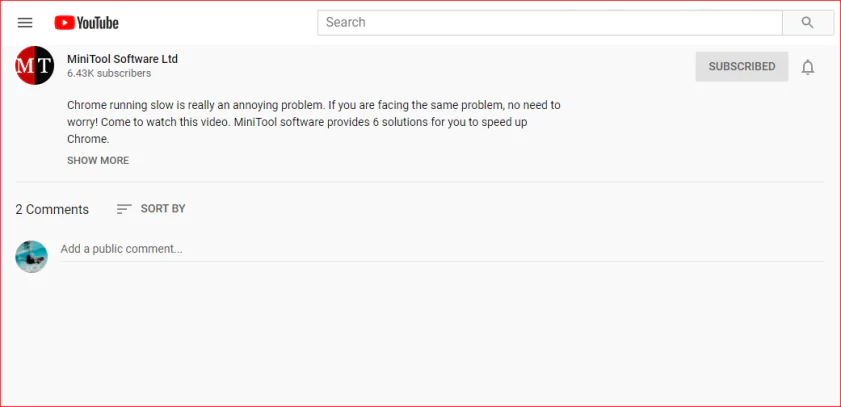Click the red YouTube play logo
Screen dimensions: 841x407
click(x=66, y=22)
